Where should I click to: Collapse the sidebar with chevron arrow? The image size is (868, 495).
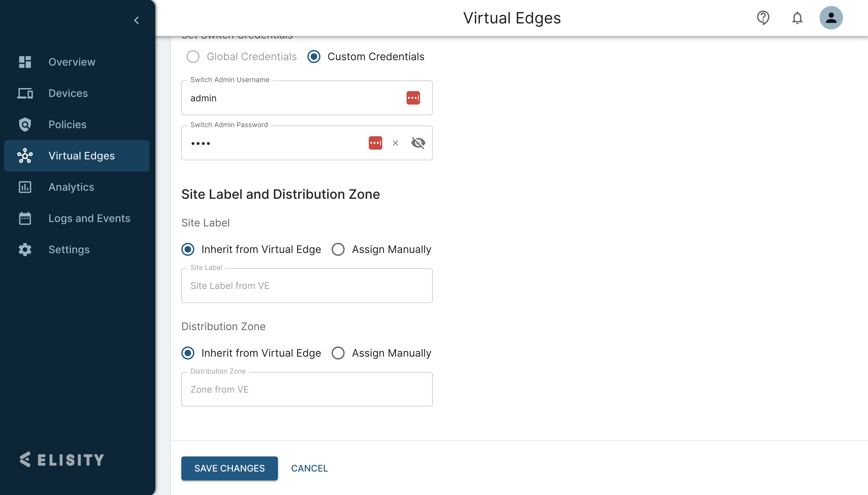coord(137,20)
